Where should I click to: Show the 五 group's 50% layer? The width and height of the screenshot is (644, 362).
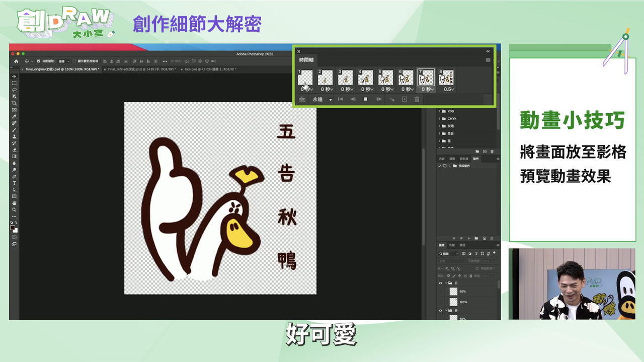point(440,292)
